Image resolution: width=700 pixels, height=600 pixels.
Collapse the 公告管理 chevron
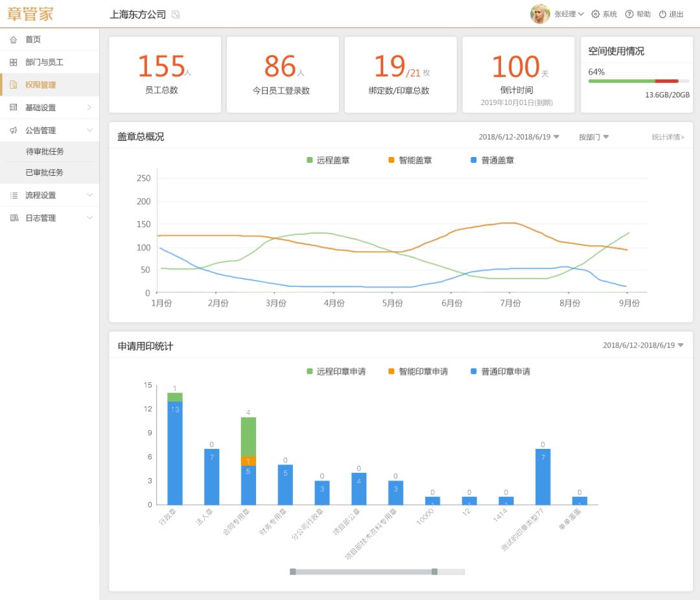pos(89,130)
